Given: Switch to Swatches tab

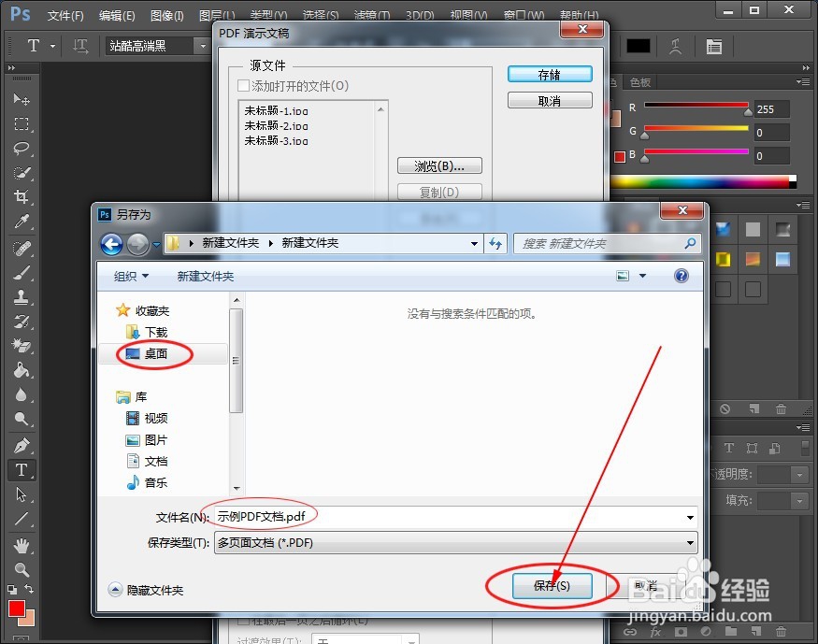Looking at the screenshot, I should (x=640, y=82).
